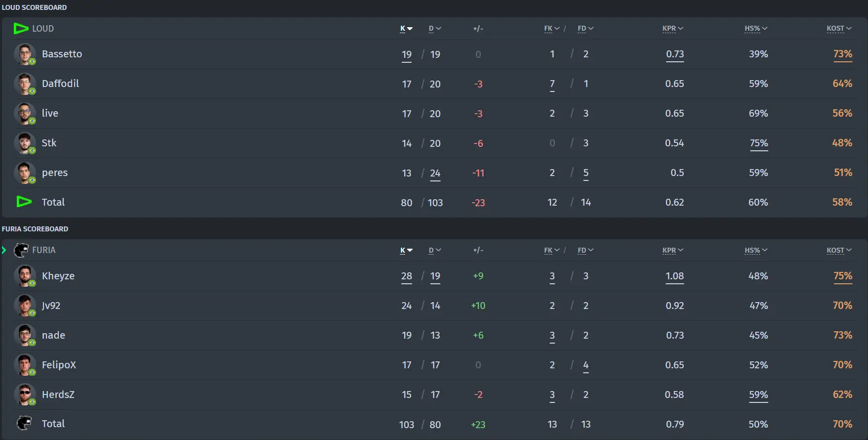Click Stk's player avatar
Screen dimensions: 868x440
click(25, 143)
